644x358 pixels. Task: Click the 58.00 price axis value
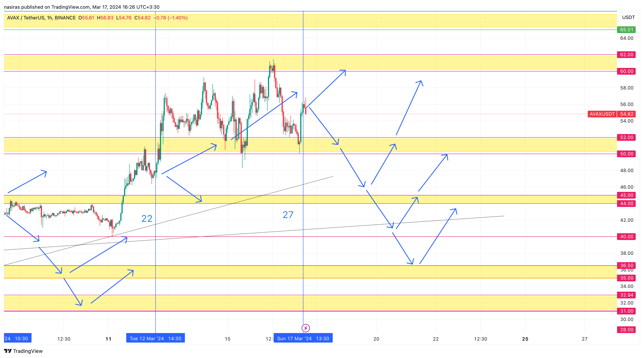tap(627, 88)
